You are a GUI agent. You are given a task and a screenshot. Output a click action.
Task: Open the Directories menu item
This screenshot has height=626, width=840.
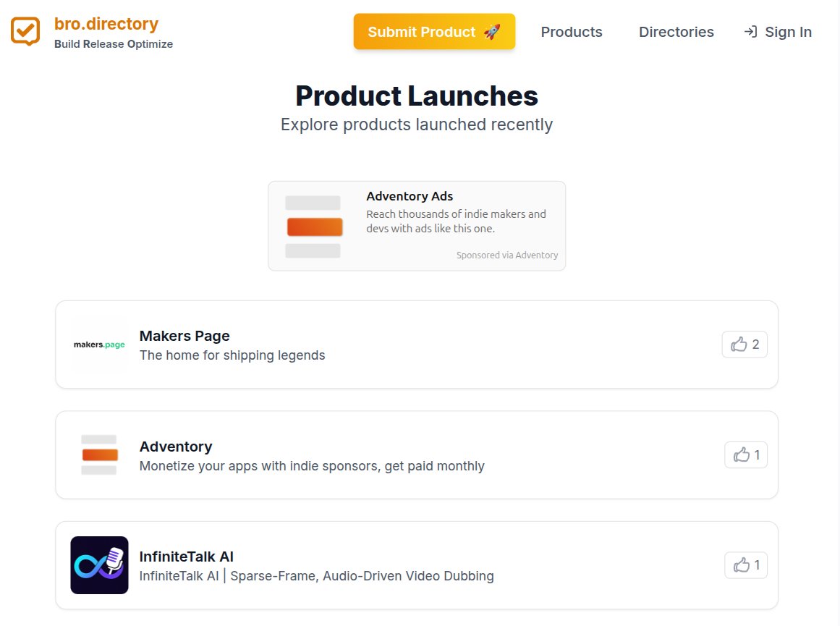pyautogui.click(x=676, y=32)
